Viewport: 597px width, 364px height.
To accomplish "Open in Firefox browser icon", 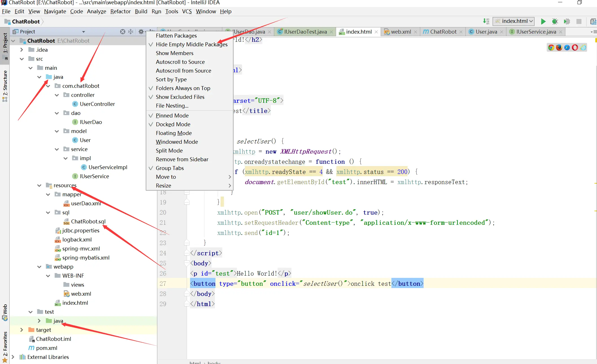I will [559, 47].
